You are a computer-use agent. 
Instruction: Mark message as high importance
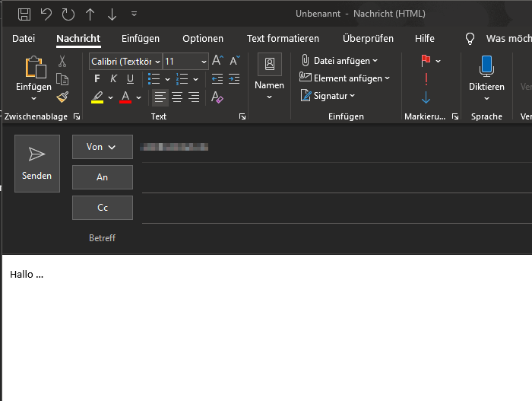[x=426, y=79]
